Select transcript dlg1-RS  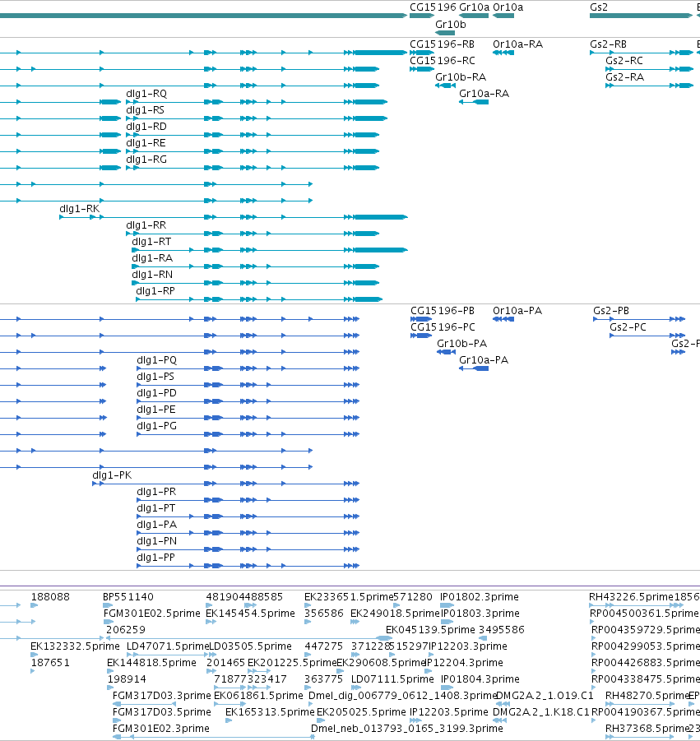coord(145,110)
